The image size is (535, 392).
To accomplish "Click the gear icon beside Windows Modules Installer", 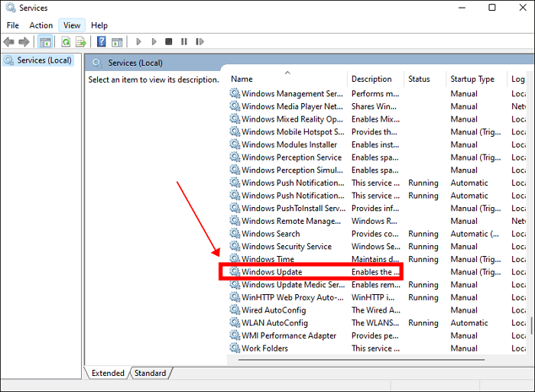I will tap(235, 144).
